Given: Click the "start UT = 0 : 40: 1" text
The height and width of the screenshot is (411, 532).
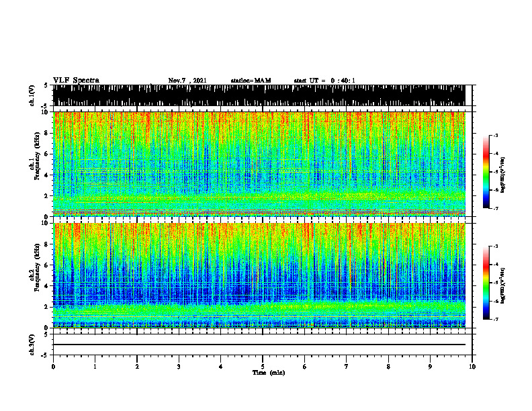Looking at the screenshot, I should (324, 81).
